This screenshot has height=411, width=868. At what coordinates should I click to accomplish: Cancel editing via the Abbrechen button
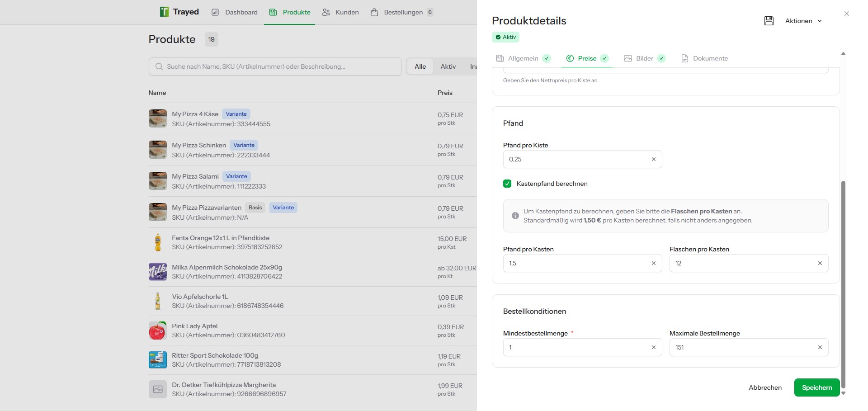(765, 387)
